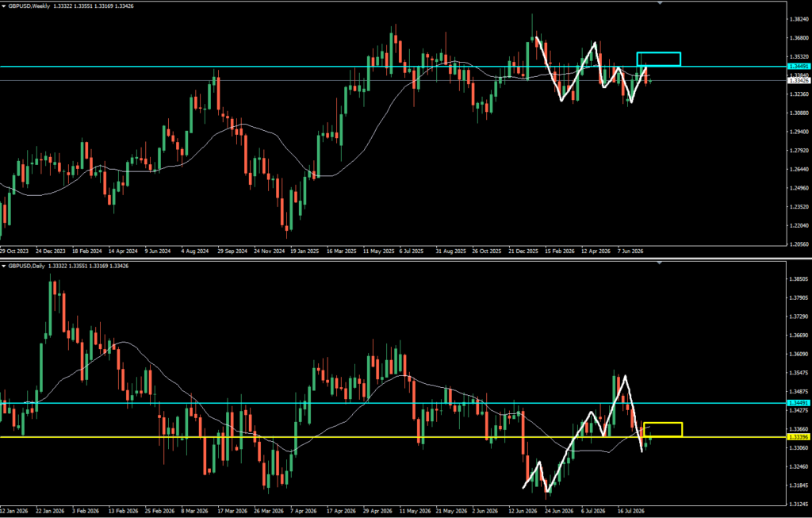Click the 1.26440 price scale label
Viewport: 812px width, 518px height.
point(800,170)
